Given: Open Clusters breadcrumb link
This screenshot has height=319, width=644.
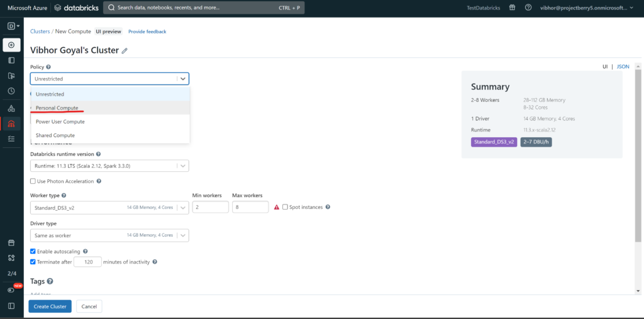Looking at the screenshot, I should tap(40, 31).
